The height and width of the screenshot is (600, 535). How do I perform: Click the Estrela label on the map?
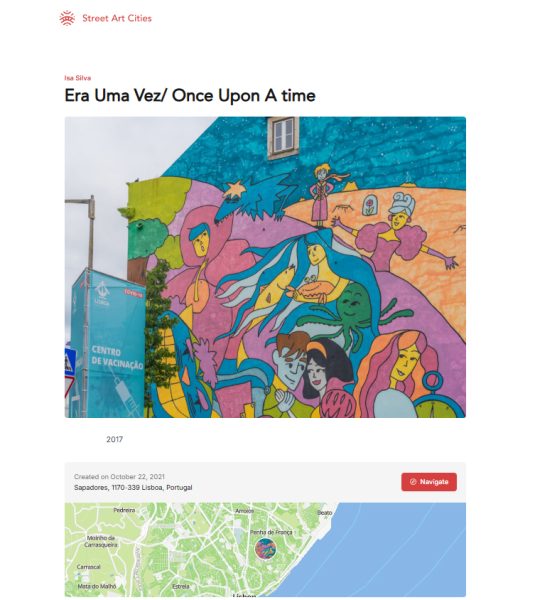coord(181,586)
